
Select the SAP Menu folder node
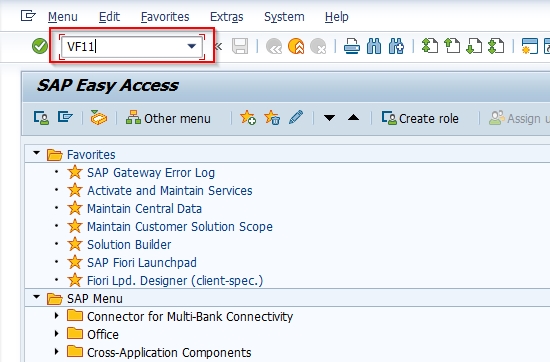pos(95,299)
